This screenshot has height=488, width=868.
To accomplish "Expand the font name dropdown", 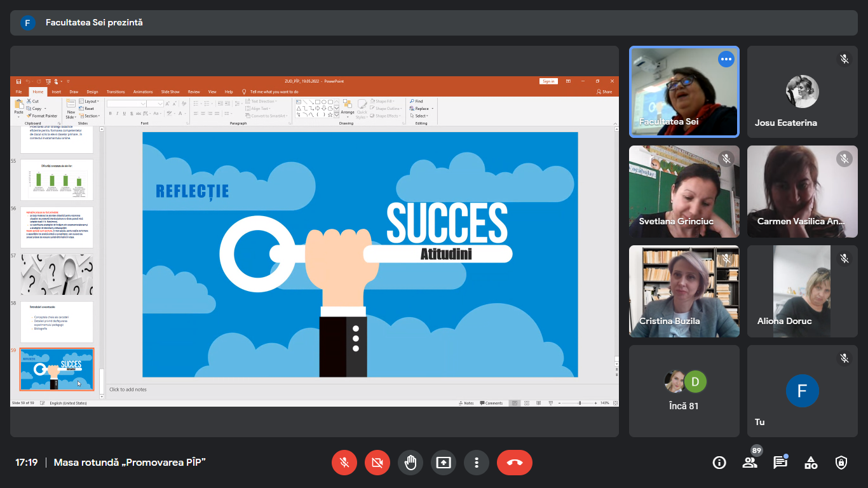I will (x=143, y=104).
